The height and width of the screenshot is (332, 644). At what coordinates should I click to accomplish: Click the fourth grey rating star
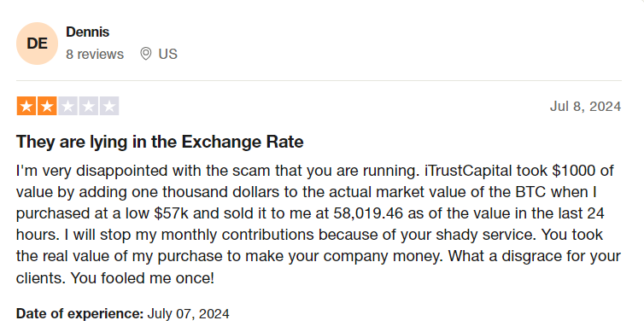(89, 107)
